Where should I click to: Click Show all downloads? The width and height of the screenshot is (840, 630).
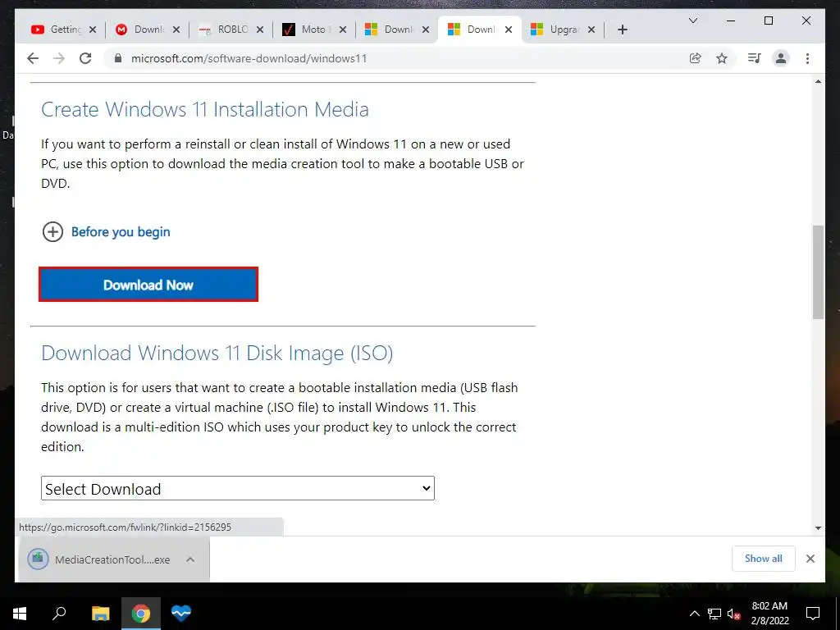pyautogui.click(x=764, y=559)
